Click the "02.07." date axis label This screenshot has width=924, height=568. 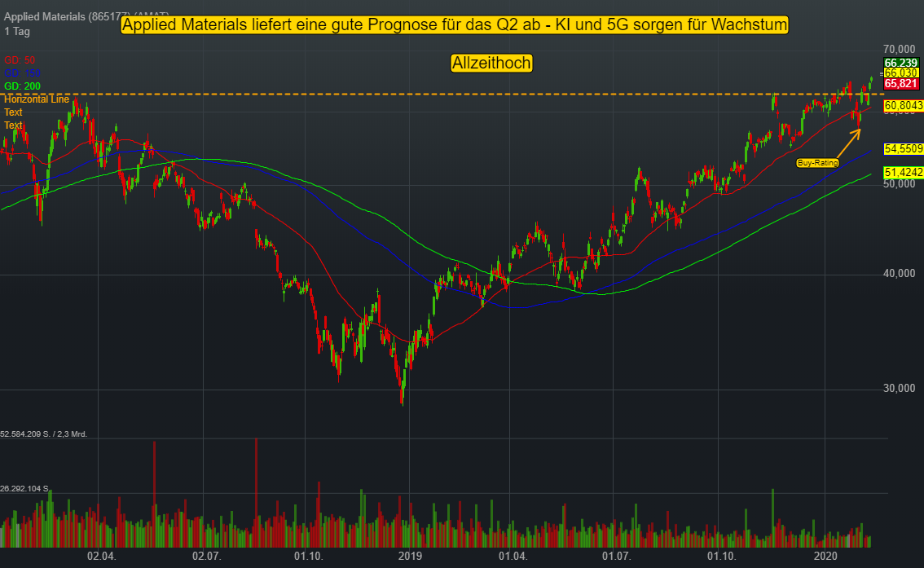pos(206,557)
